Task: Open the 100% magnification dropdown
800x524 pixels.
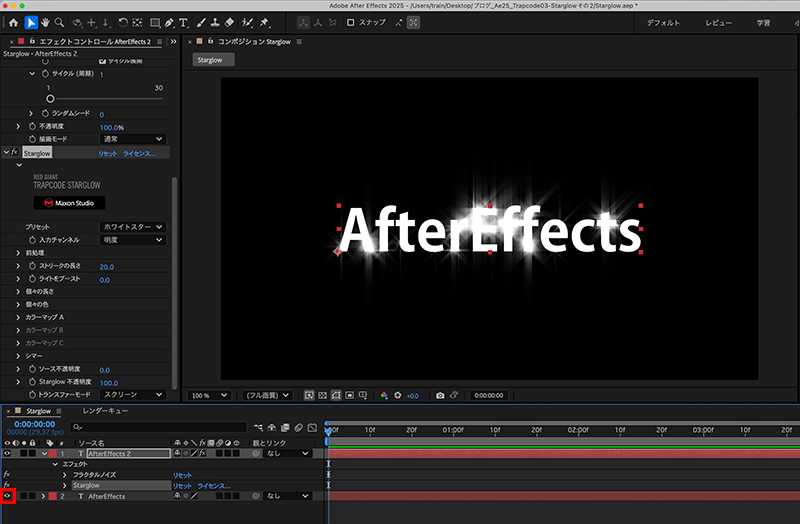Action: pyautogui.click(x=210, y=395)
